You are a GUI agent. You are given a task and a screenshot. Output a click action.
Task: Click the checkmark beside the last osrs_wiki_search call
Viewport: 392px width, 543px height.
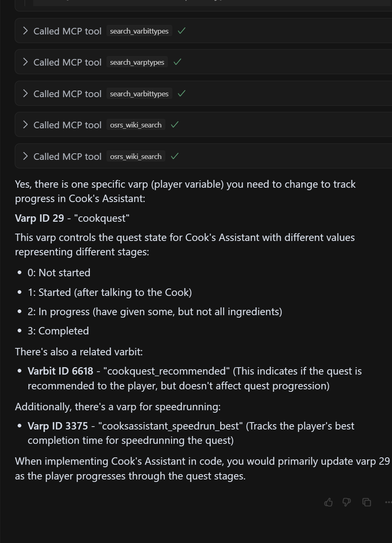click(175, 157)
